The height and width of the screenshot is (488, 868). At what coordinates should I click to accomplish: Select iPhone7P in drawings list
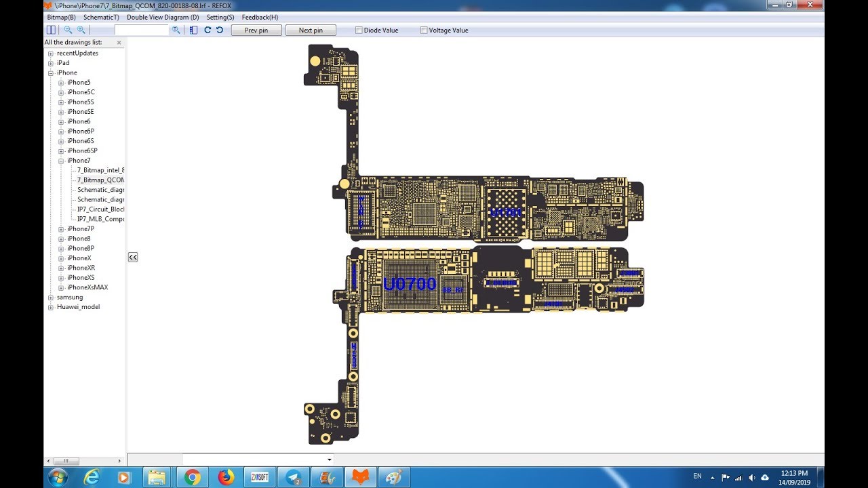click(x=80, y=229)
